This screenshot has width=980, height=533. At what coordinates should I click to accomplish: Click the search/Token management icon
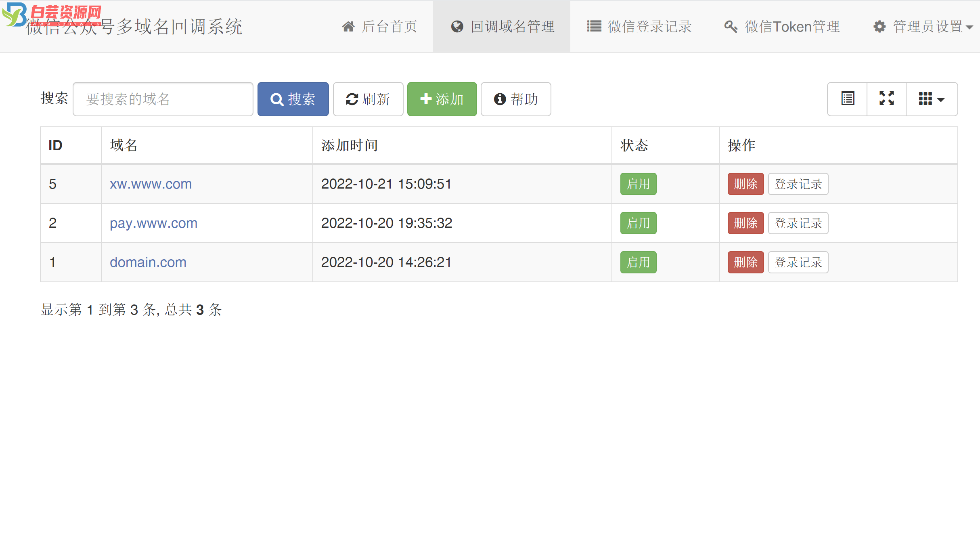(x=730, y=26)
